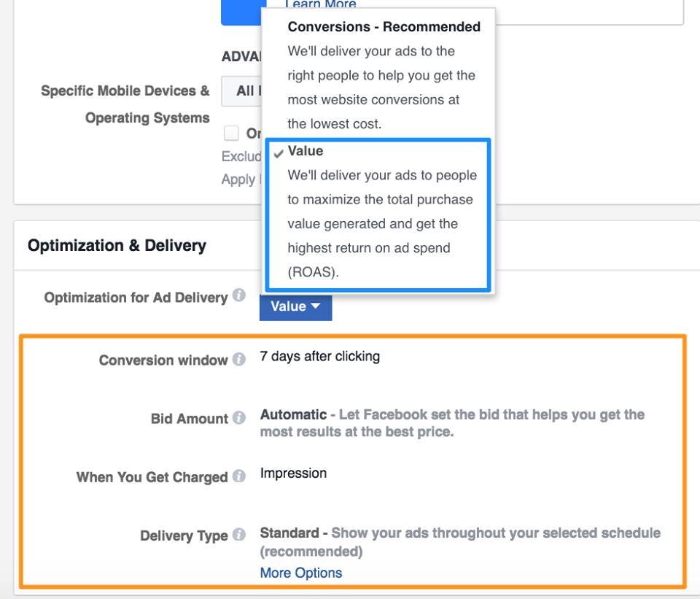Open the More Options link
Screen dimensions: 700x599
tap(300, 573)
